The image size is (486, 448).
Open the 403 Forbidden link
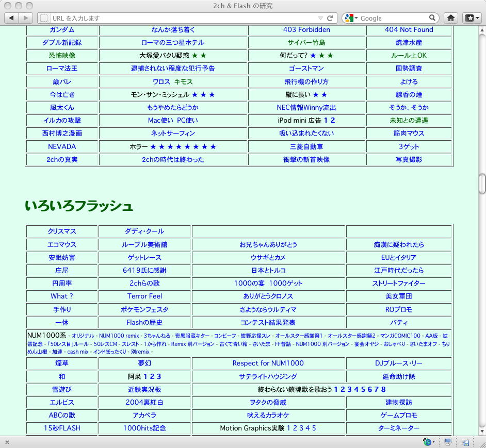(x=306, y=30)
